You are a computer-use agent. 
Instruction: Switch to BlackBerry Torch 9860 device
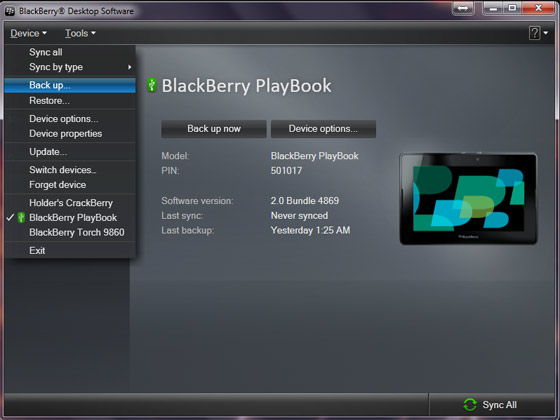coord(70,232)
